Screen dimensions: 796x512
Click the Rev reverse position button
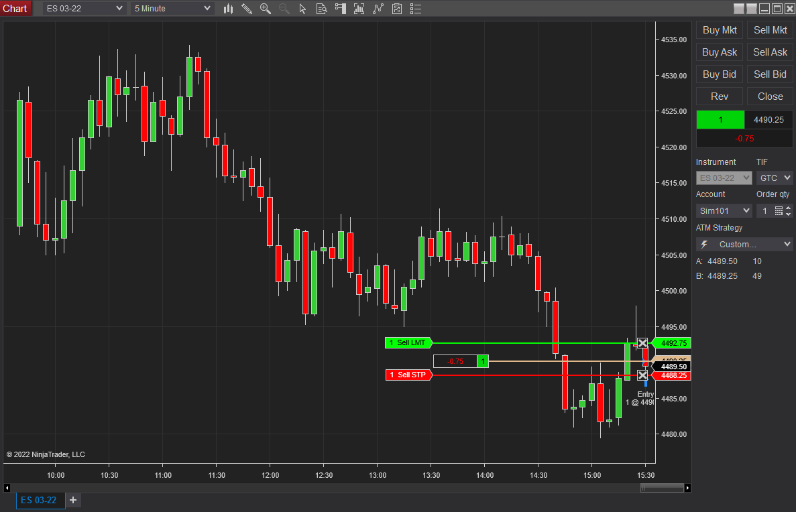[x=719, y=96]
